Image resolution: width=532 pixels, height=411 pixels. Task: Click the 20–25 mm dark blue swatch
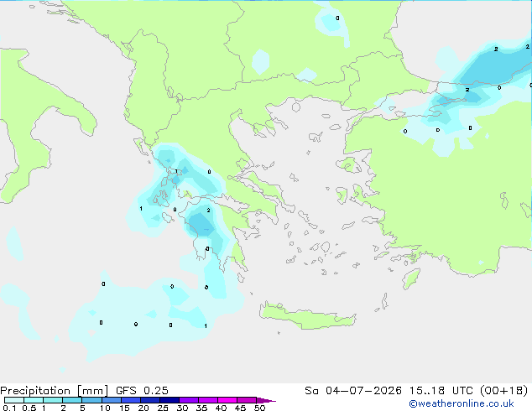pos(150,400)
